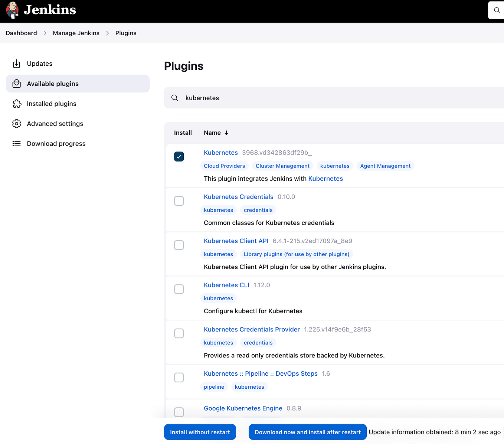Click the Install without restart button
This screenshot has height=444, width=504.
200,432
